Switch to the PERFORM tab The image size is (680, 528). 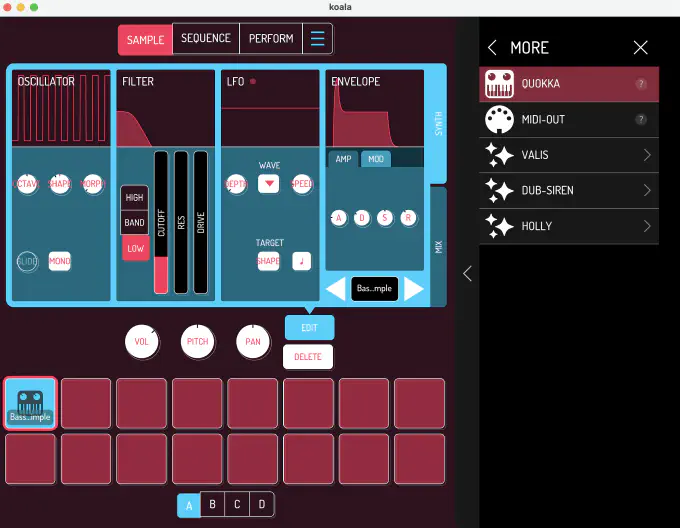point(271,38)
